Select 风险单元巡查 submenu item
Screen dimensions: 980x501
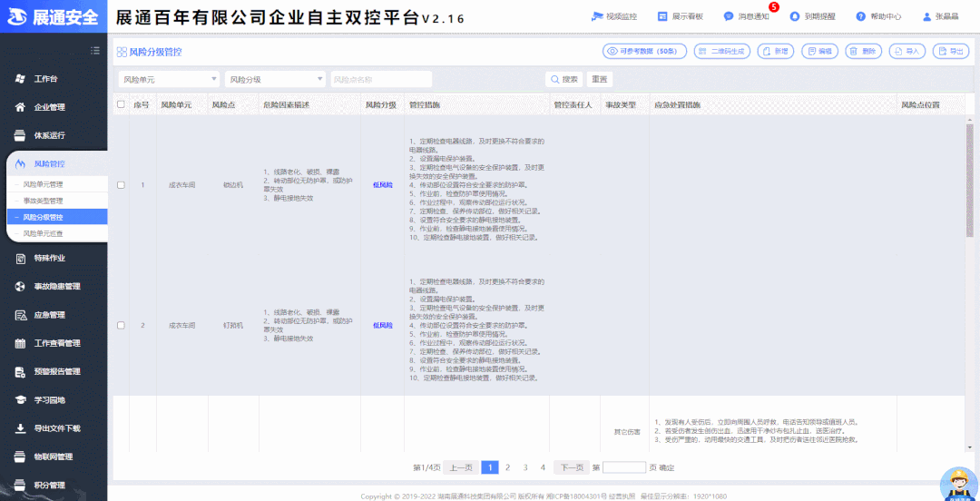pos(57,233)
